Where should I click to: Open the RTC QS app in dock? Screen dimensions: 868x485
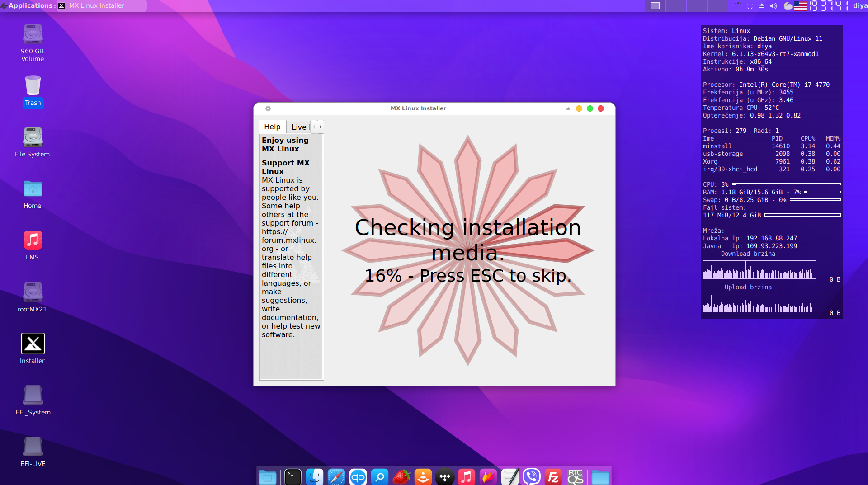tap(575, 477)
